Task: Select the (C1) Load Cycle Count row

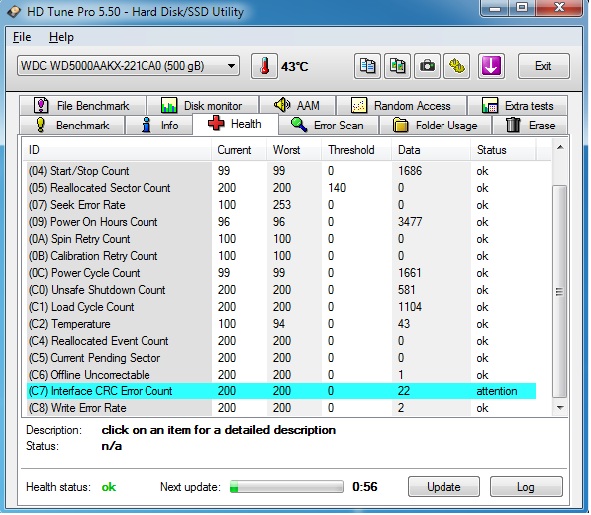Action: 281,307
